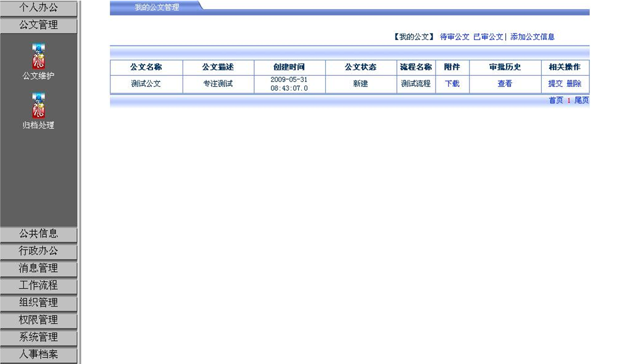630x364 pixels.
Task: Go to first page 首页
Action: [x=556, y=101]
